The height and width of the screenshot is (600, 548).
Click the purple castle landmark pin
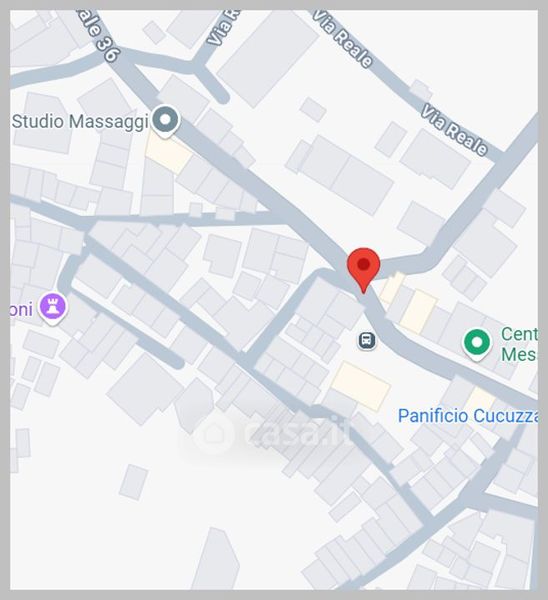click(54, 308)
